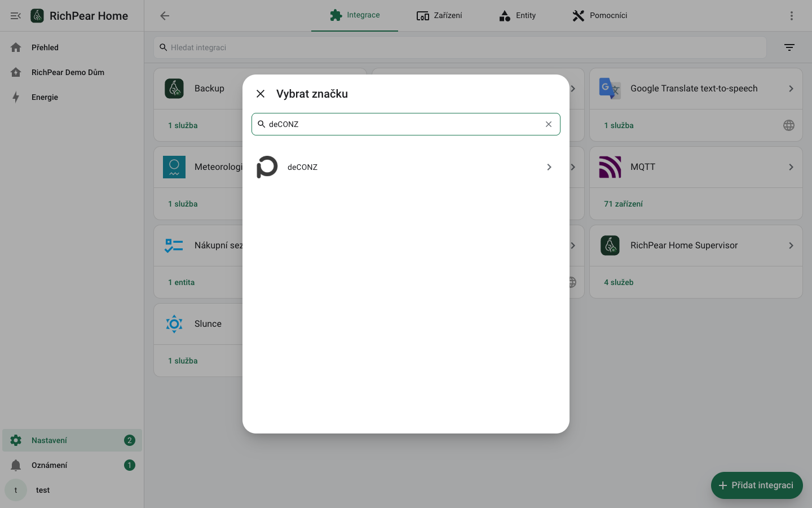
Task: Click the Nastavení gear icon
Action: (x=16, y=440)
